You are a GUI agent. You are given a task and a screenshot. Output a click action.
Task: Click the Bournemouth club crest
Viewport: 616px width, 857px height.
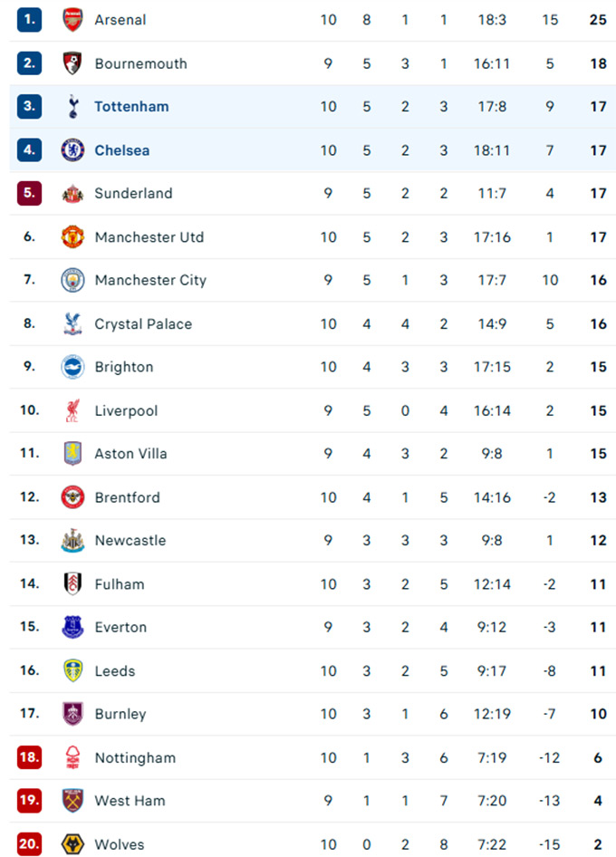point(72,63)
